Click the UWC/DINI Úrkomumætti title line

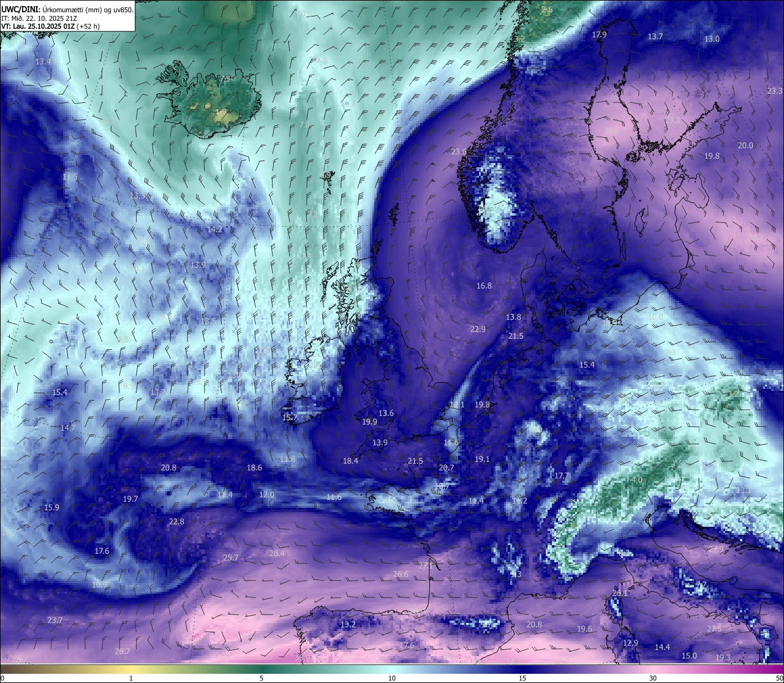(67, 9)
